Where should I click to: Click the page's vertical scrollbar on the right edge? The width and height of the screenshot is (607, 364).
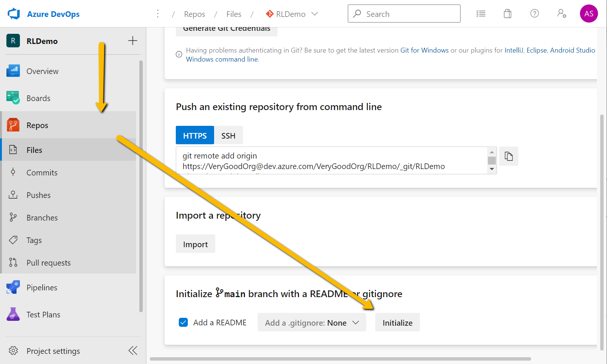pos(602,232)
